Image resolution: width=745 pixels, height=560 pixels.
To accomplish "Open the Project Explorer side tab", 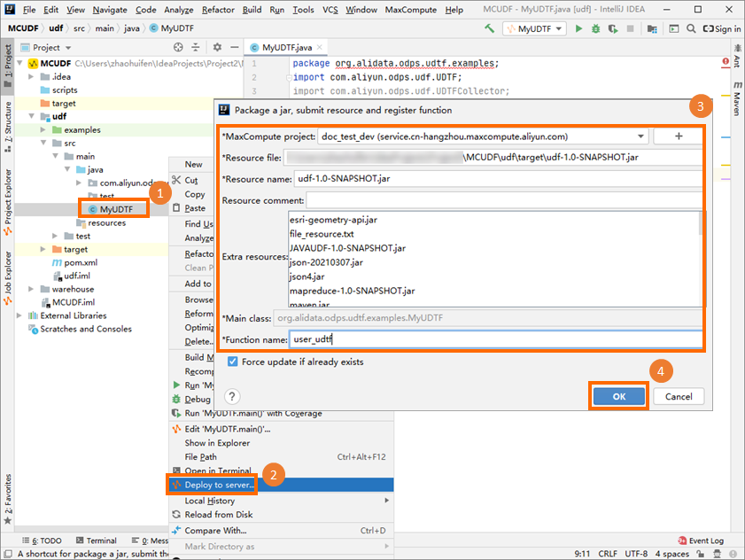I will click(8, 202).
